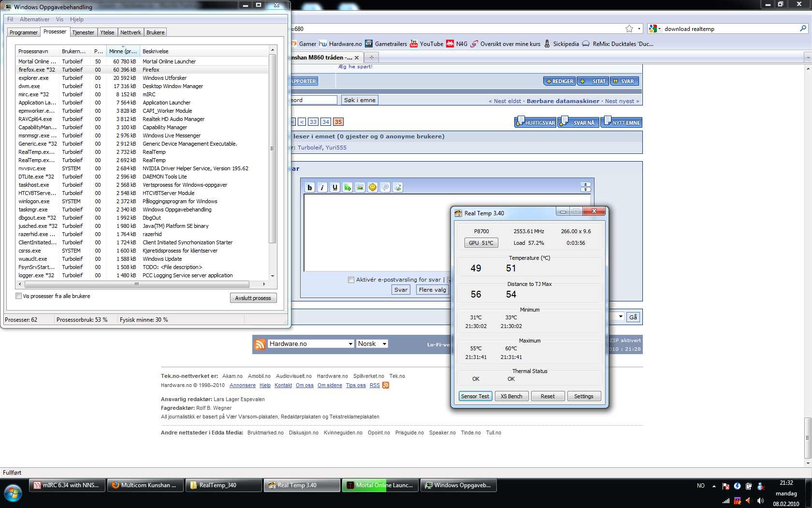The height and width of the screenshot is (508, 812).
Task: Insert an image using the picture icon
Action: coord(360,188)
